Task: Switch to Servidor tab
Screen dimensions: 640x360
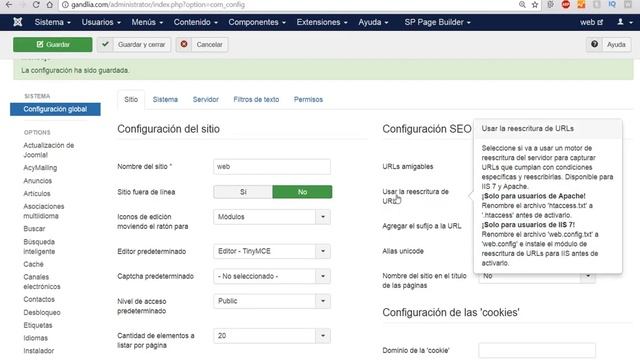Action: click(205, 100)
